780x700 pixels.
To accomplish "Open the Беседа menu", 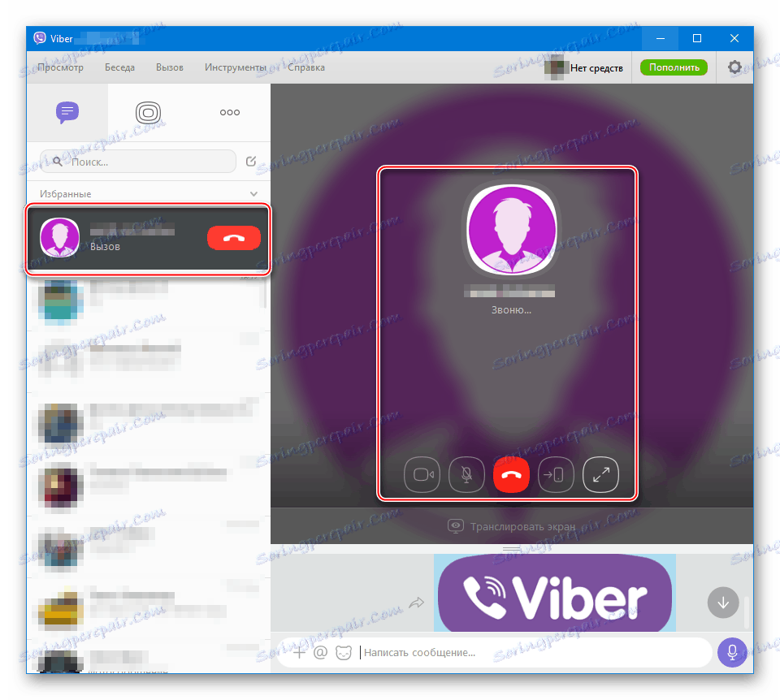I will (x=120, y=67).
